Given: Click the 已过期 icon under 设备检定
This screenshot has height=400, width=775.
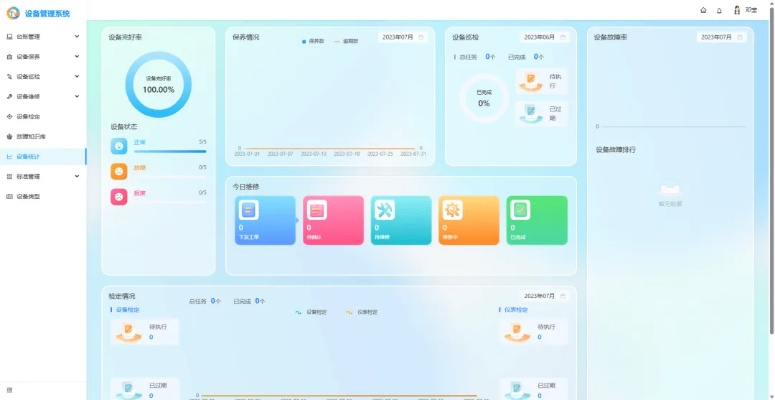Looking at the screenshot, I should point(129,390).
